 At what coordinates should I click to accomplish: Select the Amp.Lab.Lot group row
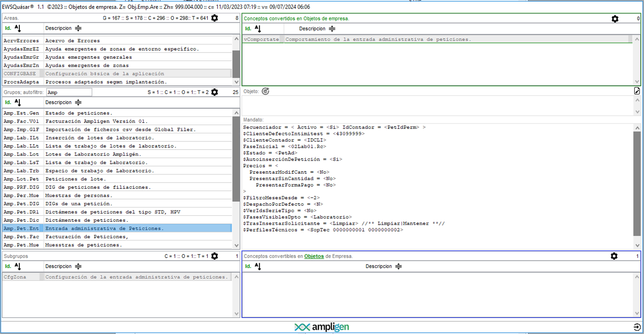tap(117, 154)
